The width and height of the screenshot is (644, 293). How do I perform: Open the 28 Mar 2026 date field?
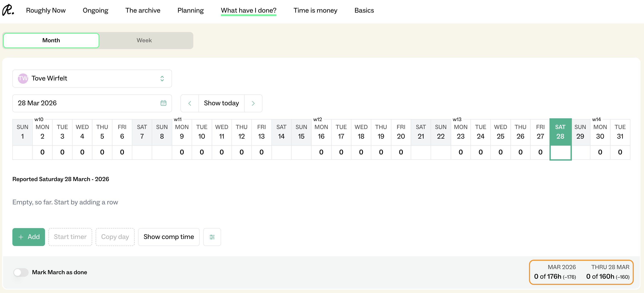point(85,103)
